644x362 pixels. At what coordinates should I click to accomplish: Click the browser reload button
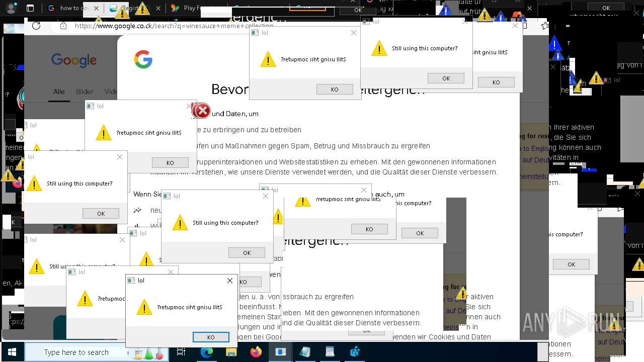36,26
